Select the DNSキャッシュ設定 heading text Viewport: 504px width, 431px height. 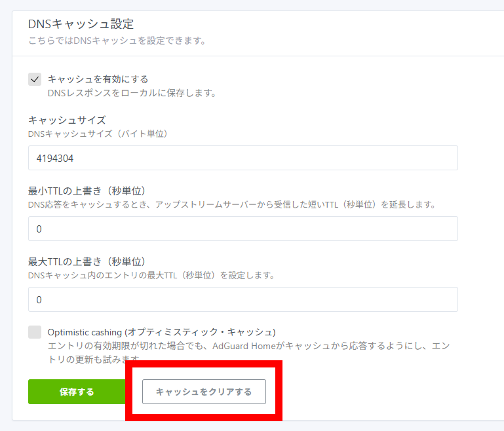(x=81, y=24)
